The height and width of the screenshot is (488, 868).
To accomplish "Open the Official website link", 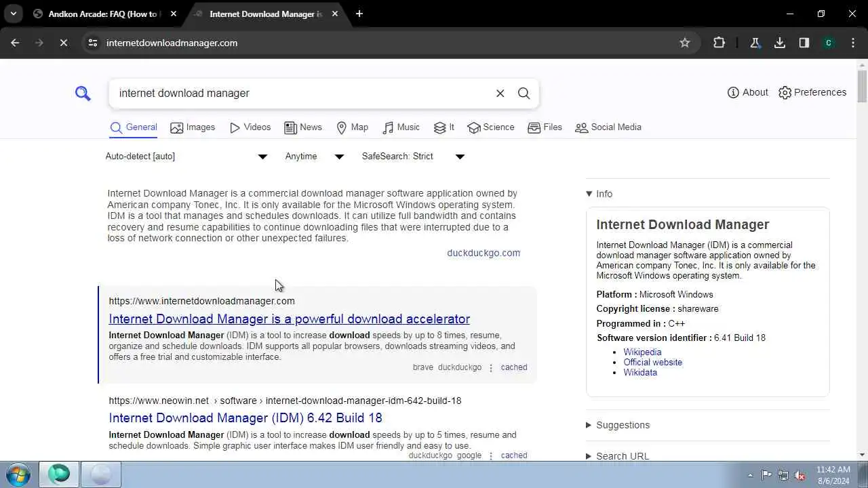I will click(653, 362).
